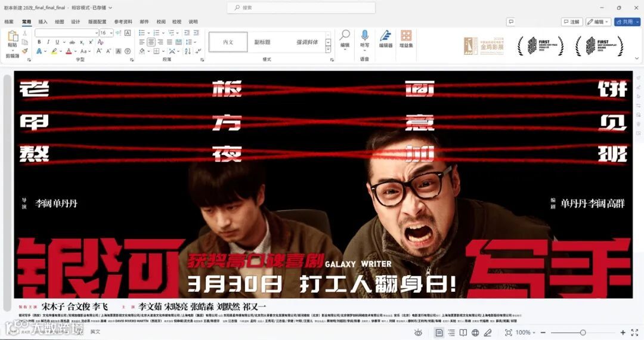Toggle Bold formatting

(x=39, y=42)
